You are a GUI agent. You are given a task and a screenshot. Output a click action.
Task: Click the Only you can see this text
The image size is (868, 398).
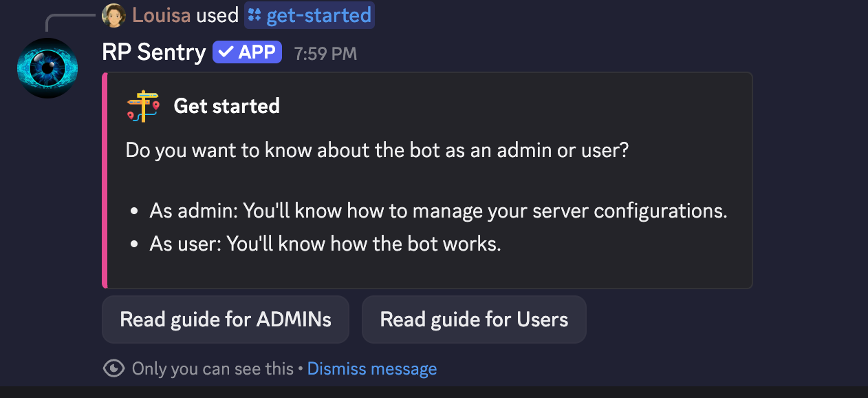coord(213,368)
